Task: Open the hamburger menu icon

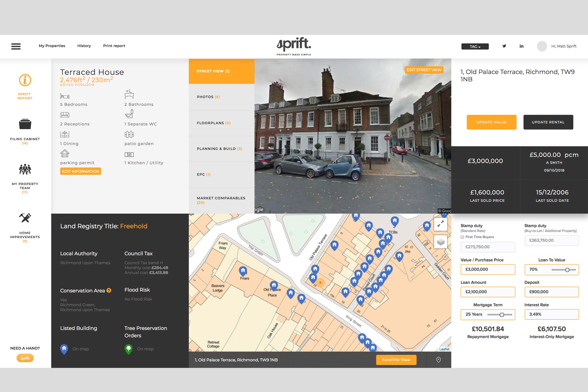Action: [16, 46]
